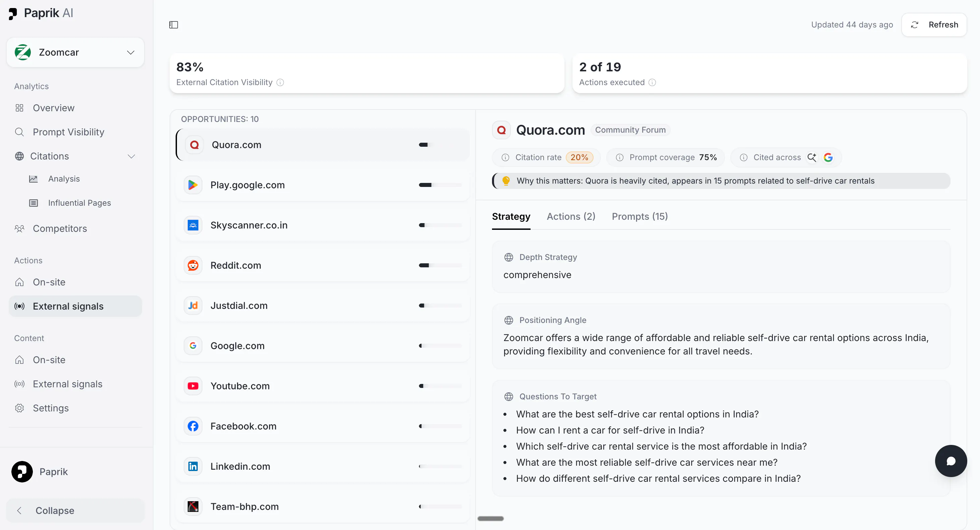Image resolution: width=980 pixels, height=530 pixels.
Task: Select the Reddit.com opportunity
Action: (323, 265)
